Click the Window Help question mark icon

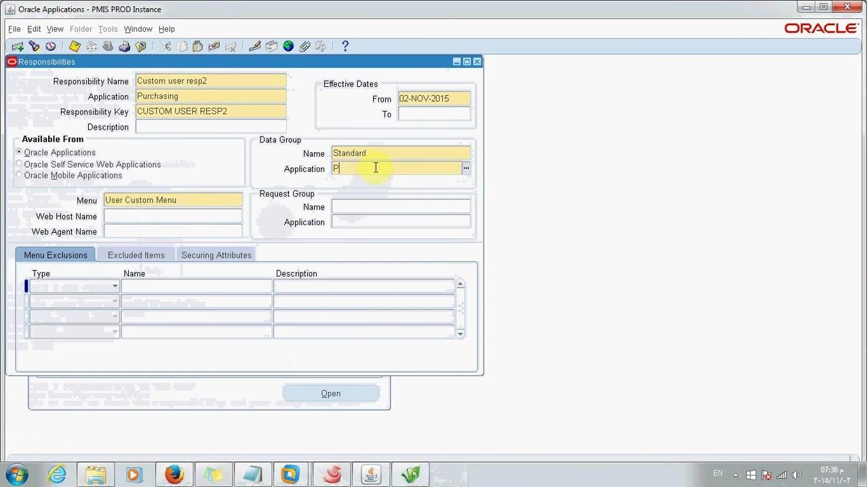[x=345, y=46]
